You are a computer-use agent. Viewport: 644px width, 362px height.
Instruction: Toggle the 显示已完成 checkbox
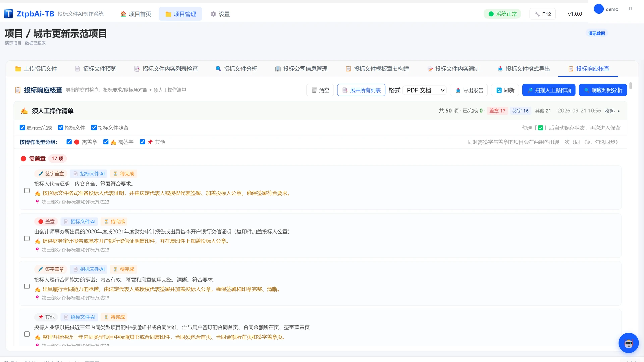tap(22, 128)
